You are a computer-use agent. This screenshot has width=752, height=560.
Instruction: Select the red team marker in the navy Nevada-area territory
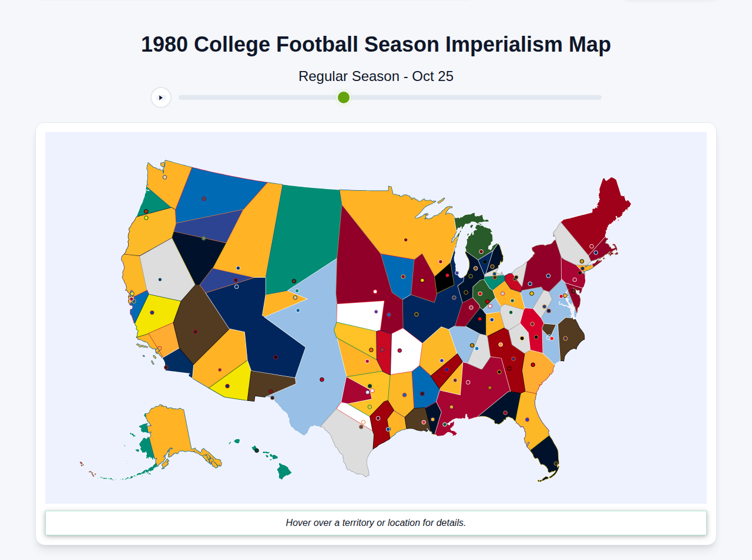click(x=275, y=356)
